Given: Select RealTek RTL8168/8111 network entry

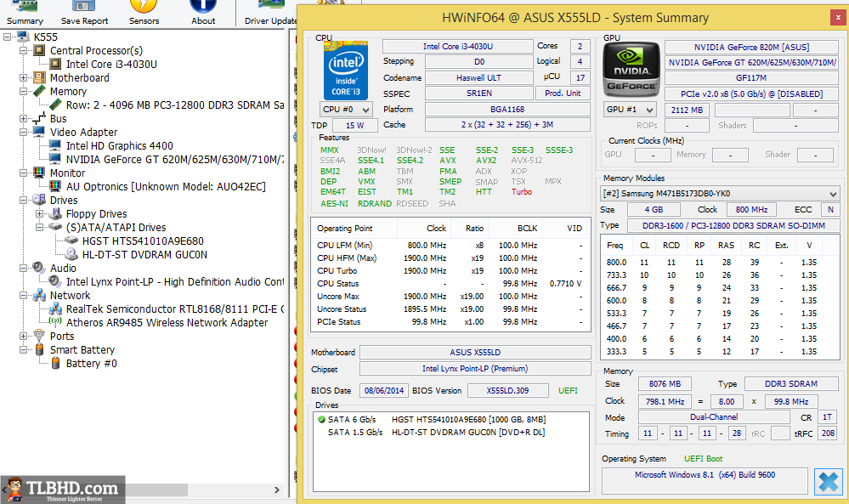Looking at the screenshot, I should [175, 309].
